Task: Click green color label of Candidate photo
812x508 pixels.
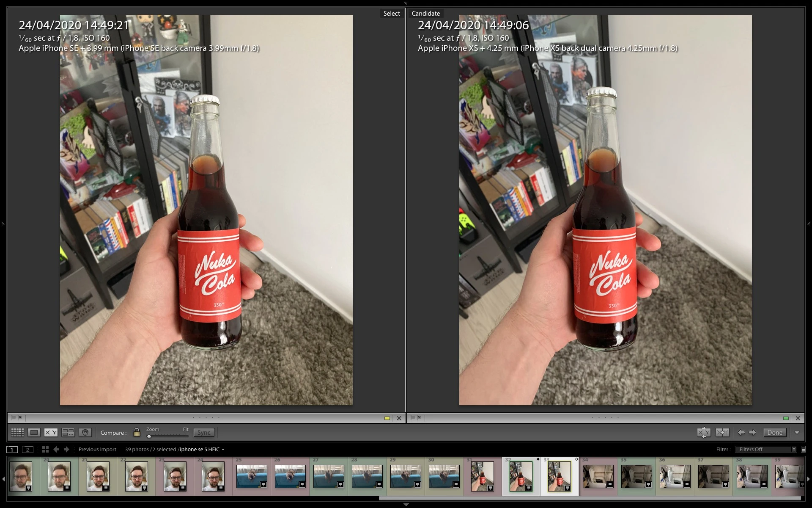Action: pos(786,418)
